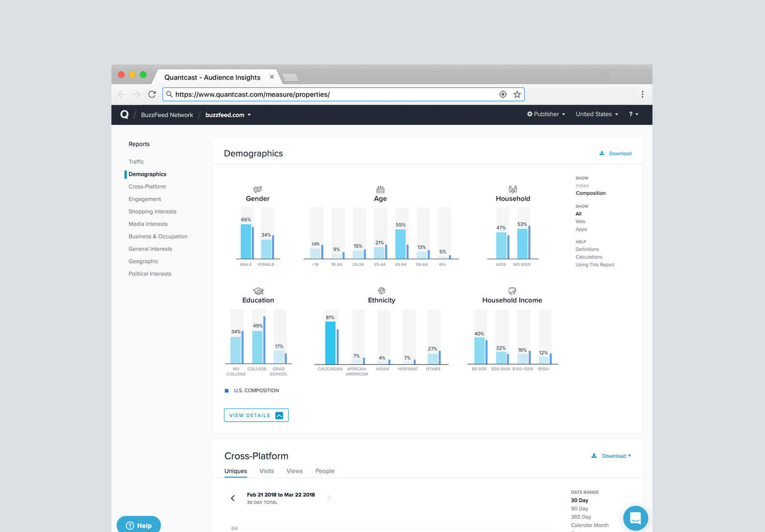Open the Publisher dropdown menu
Screen dimensions: 765x532
[x=546, y=114]
